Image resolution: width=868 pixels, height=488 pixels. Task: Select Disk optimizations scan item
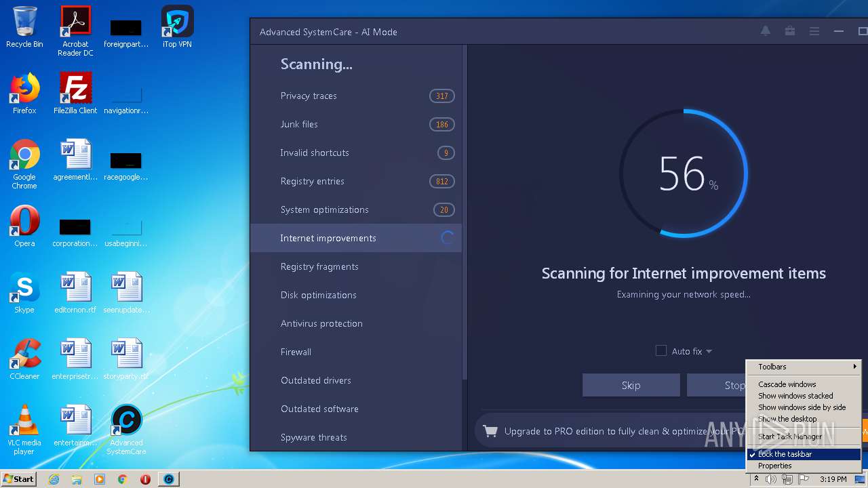click(356, 295)
